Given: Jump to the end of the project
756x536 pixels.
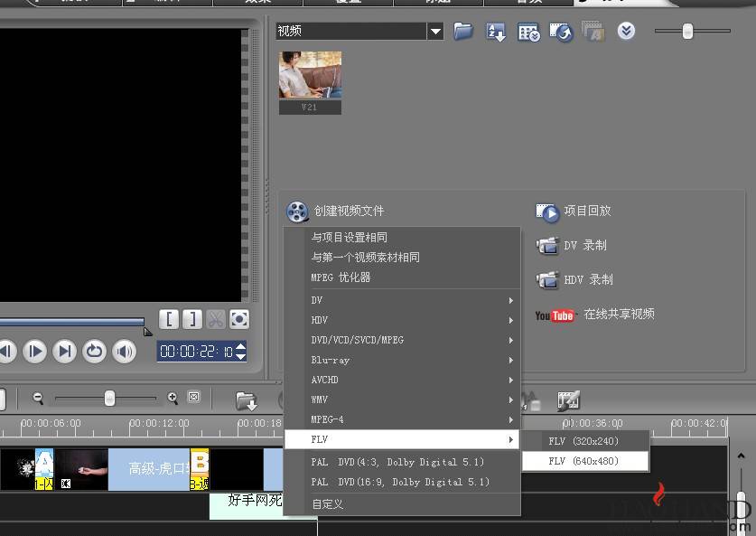Looking at the screenshot, I should point(65,352).
